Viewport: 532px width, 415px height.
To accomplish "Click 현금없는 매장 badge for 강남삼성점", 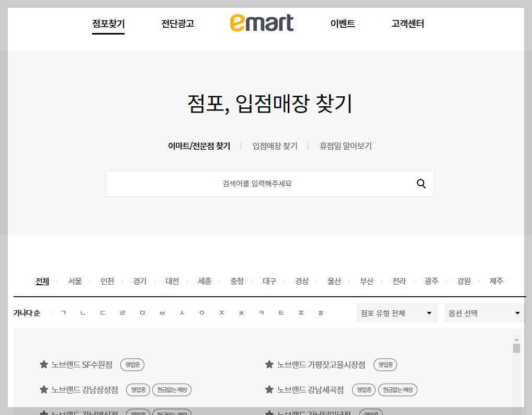I will (x=172, y=390).
